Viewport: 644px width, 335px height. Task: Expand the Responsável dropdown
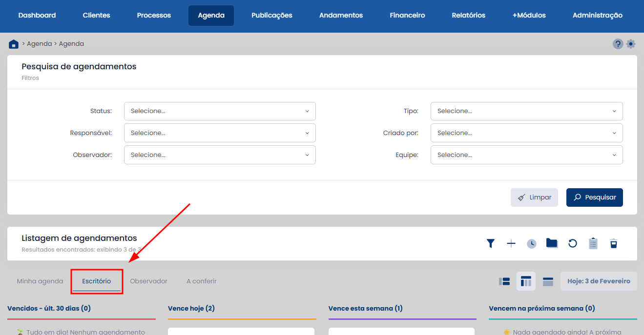(220, 133)
